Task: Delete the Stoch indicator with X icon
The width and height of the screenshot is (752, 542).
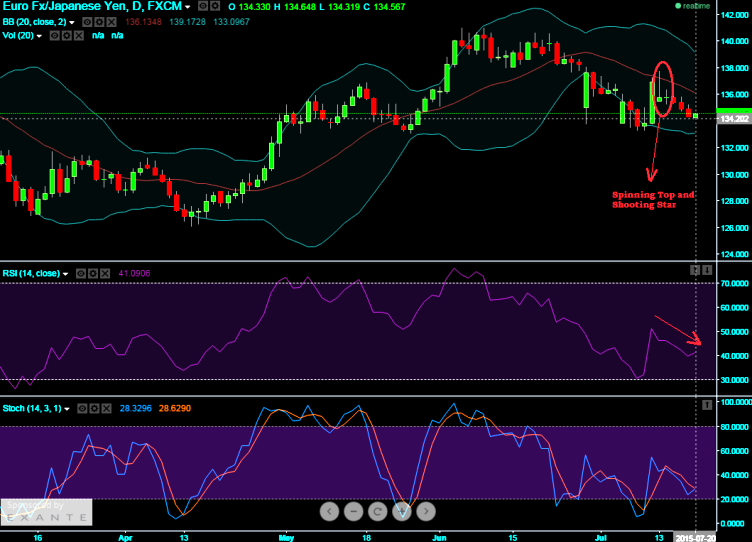Action: (x=106, y=408)
